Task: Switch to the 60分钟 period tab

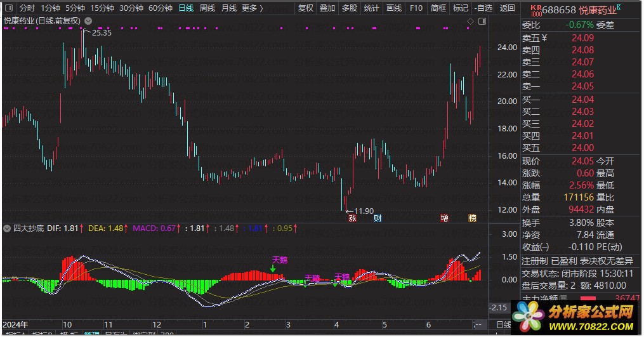Action: [x=161, y=8]
